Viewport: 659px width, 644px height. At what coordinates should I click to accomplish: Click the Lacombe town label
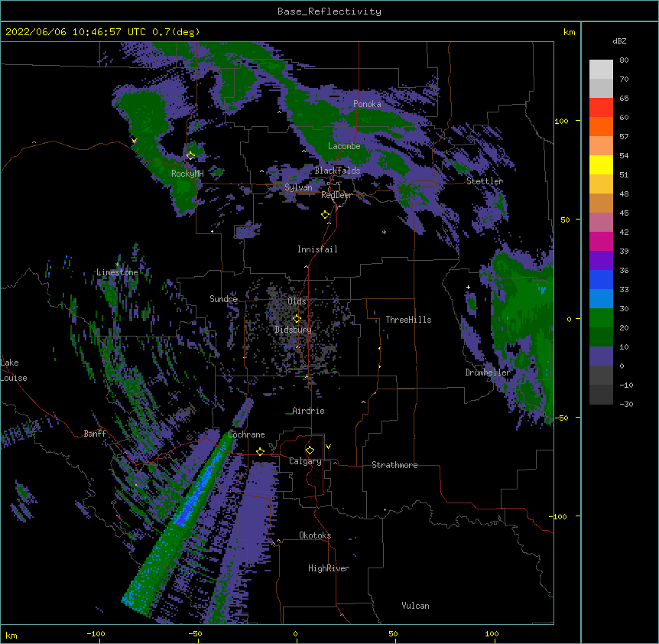[x=344, y=146]
